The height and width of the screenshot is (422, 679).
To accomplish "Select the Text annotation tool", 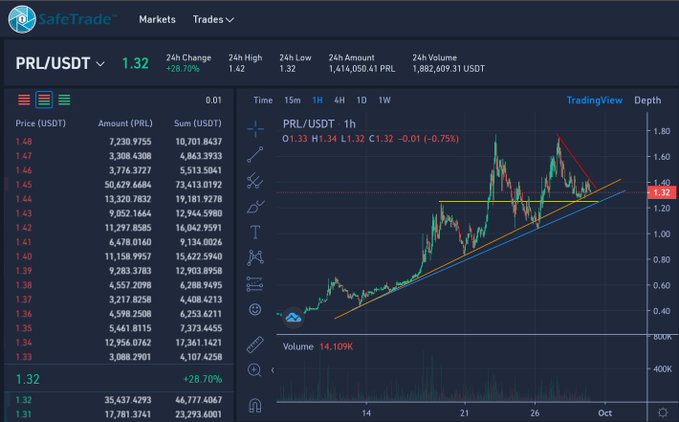I will pyautogui.click(x=255, y=232).
